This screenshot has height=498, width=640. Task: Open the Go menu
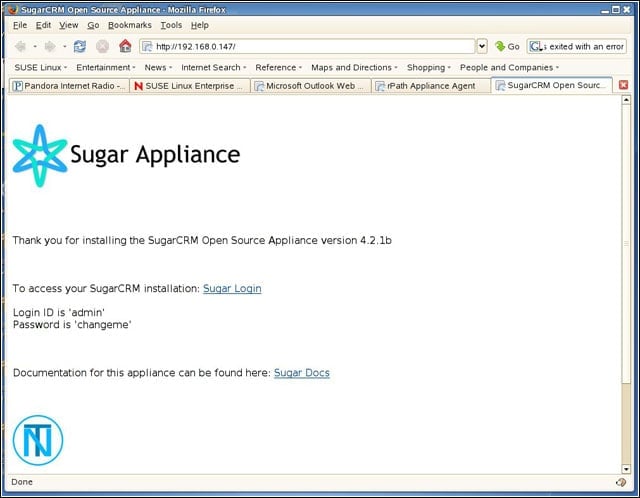pyautogui.click(x=93, y=25)
